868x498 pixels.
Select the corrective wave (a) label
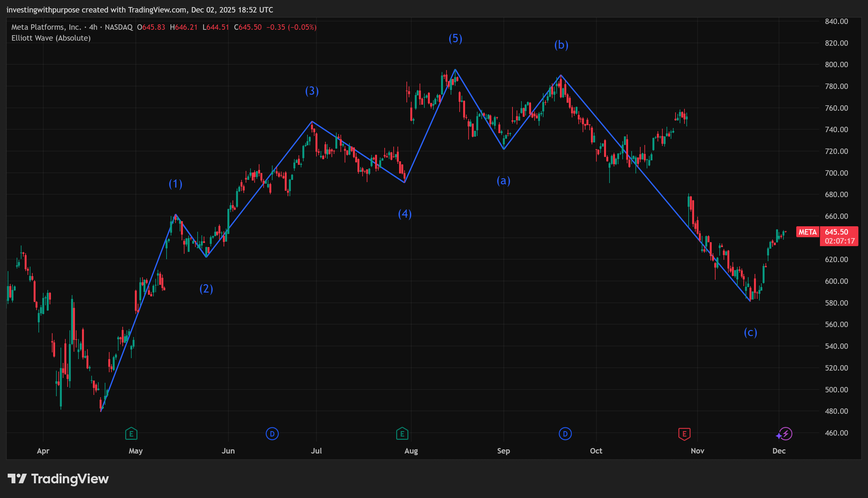504,181
